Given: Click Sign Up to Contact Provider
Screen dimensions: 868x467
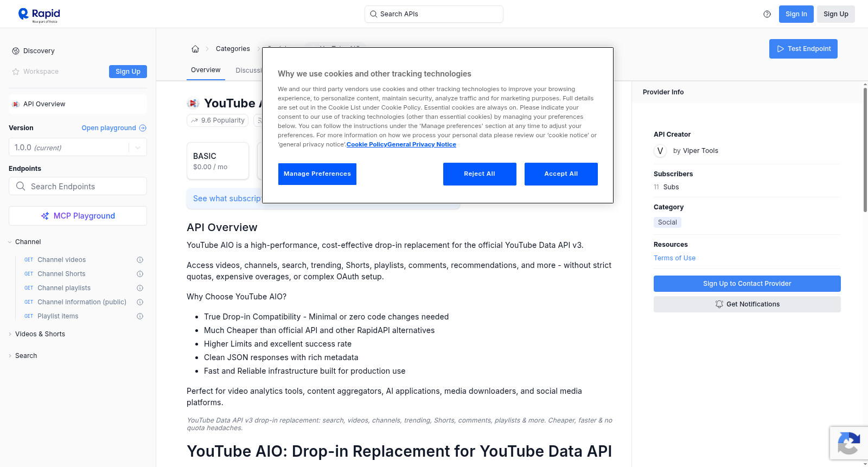Looking at the screenshot, I should [747, 284].
